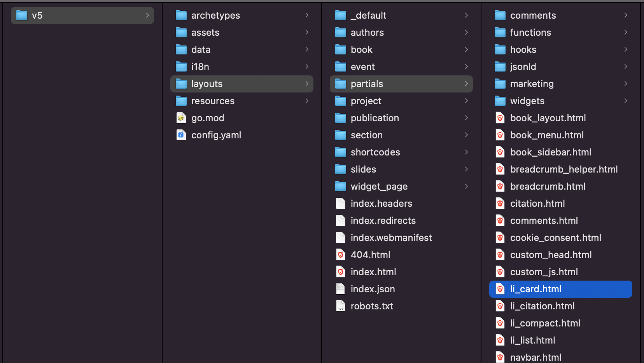Select the li_list.html file name

coord(532,340)
